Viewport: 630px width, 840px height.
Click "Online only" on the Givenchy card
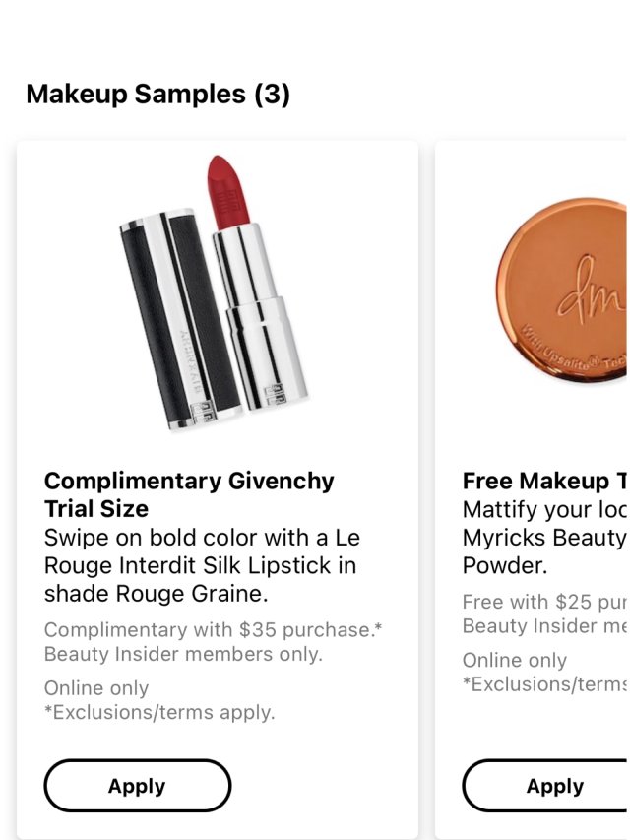96,688
